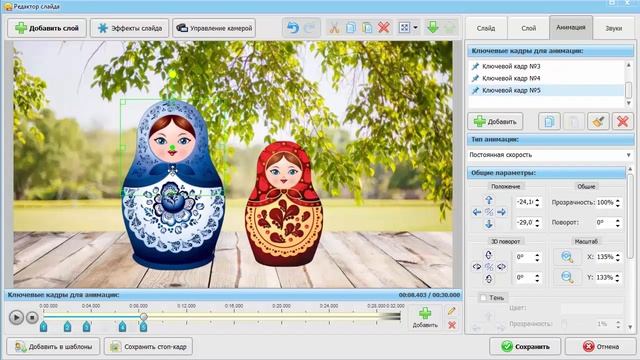The image size is (640, 360).
Task: Click the X position field showing -24,1
Action: [x=524, y=202]
